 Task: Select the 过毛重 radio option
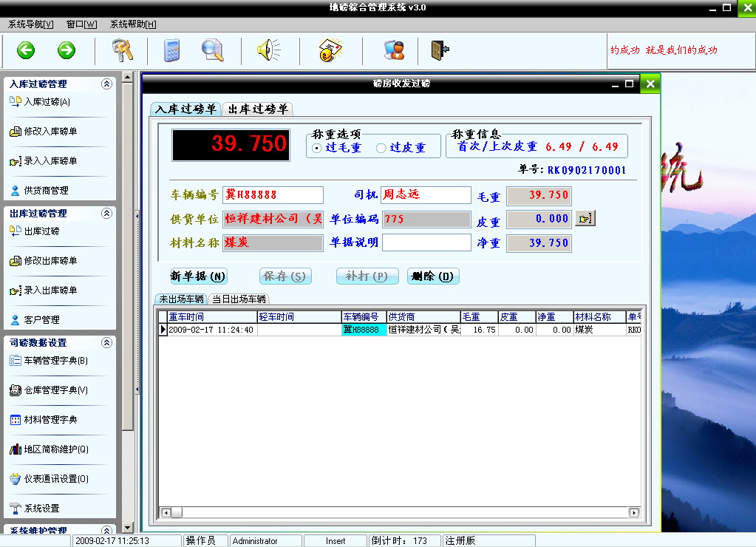[x=318, y=148]
